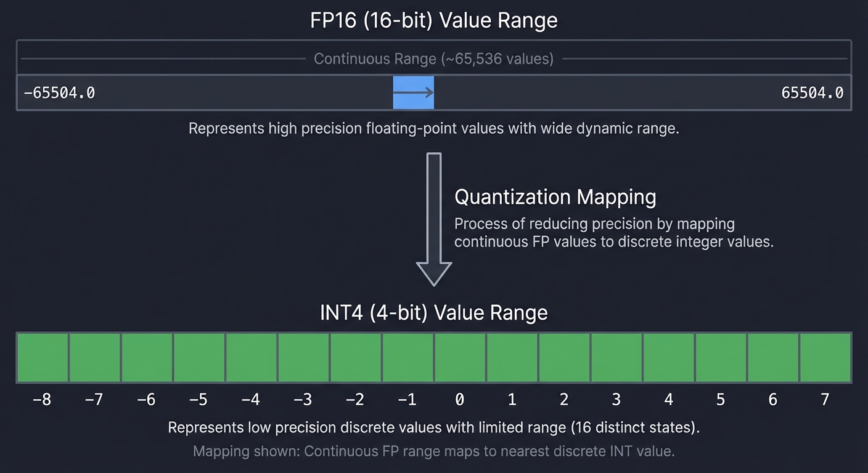Viewport: 868px width, 473px height.
Task: Click the FP16 (16-bit) Value Range title
Action: pos(433,20)
